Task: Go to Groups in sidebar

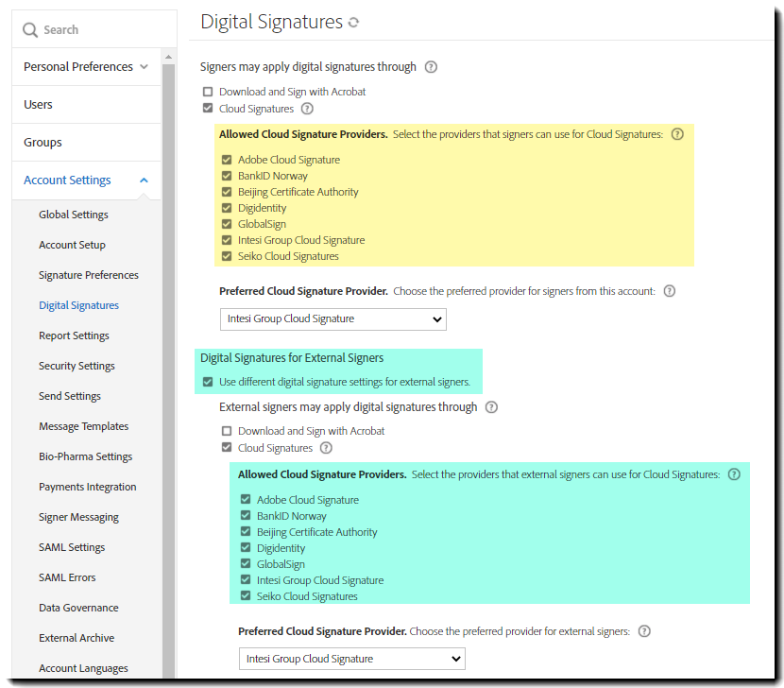Action: click(43, 143)
